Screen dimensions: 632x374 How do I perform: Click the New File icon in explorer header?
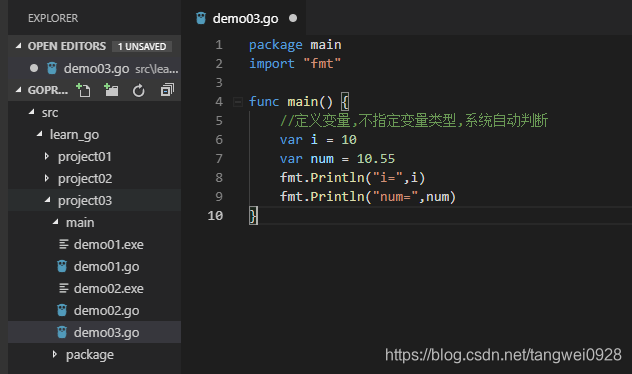[x=83, y=90]
